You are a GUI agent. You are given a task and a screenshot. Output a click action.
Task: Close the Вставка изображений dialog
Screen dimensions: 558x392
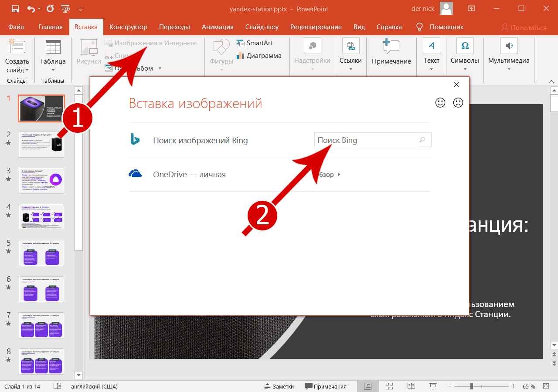[x=456, y=84]
